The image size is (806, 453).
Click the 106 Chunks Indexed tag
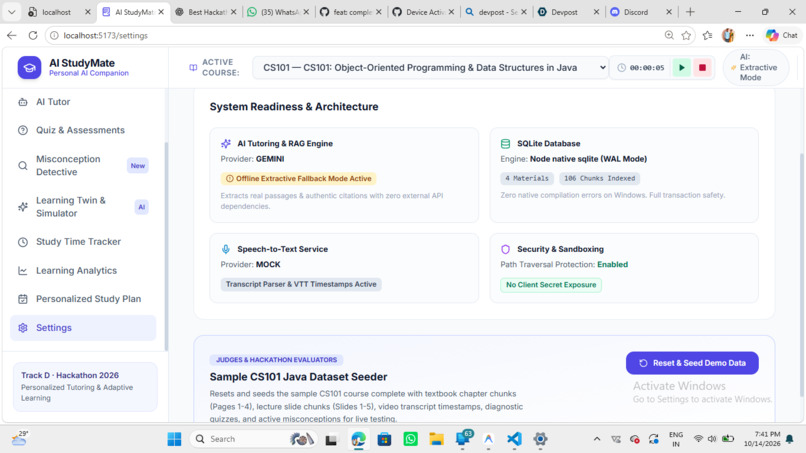pos(599,178)
